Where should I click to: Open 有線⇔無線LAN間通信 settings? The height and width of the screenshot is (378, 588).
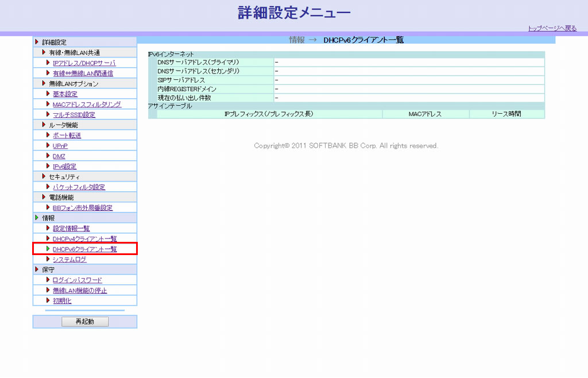[83, 73]
